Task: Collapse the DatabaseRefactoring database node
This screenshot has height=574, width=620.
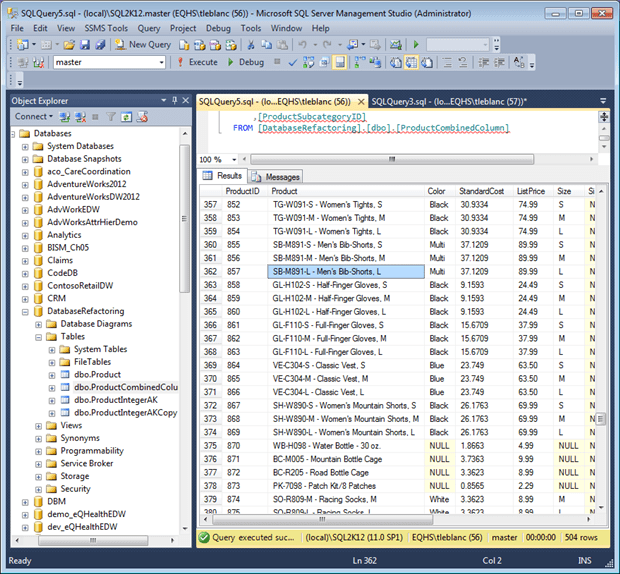Action: [25, 312]
